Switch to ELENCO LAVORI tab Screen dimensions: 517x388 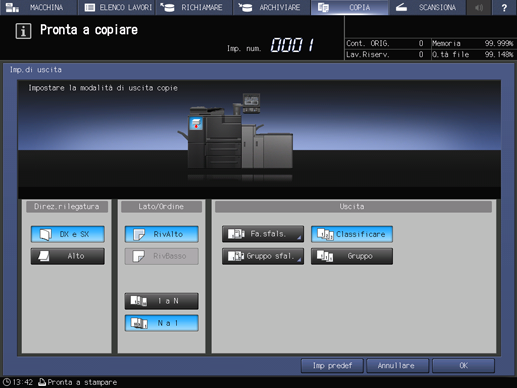[x=117, y=7]
